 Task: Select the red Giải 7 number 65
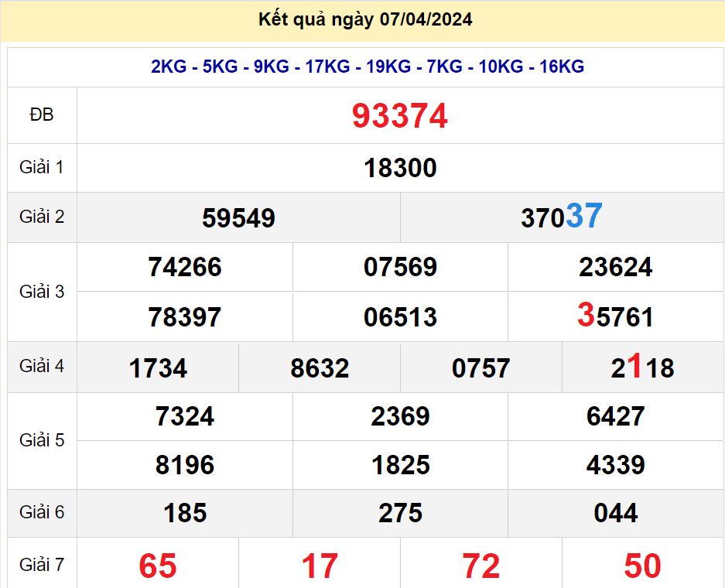point(158,566)
